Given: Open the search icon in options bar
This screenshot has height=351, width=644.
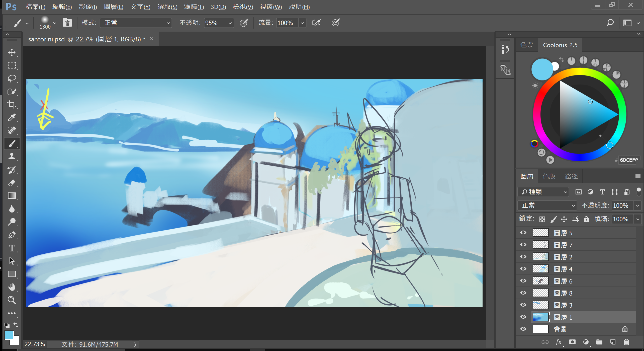Looking at the screenshot, I should pyautogui.click(x=610, y=23).
